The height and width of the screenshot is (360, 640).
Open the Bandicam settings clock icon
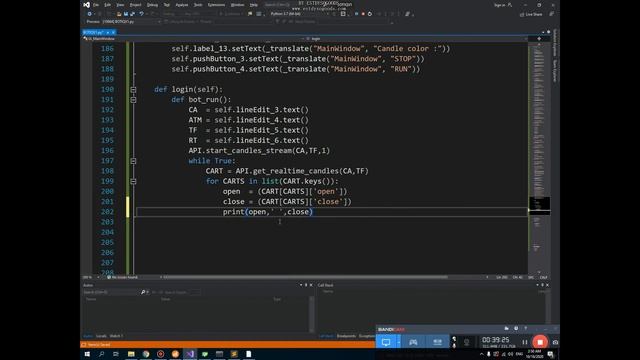(516, 329)
